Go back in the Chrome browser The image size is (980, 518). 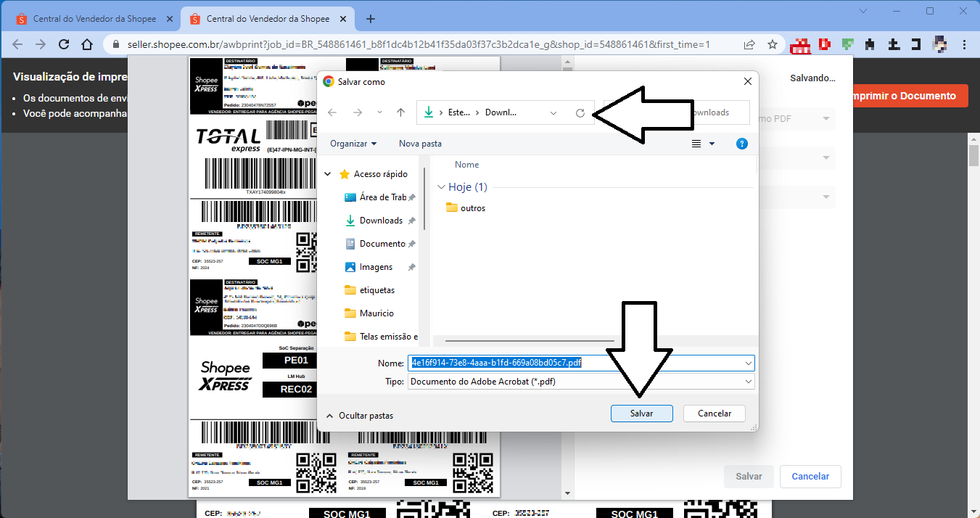[x=17, y=44]
